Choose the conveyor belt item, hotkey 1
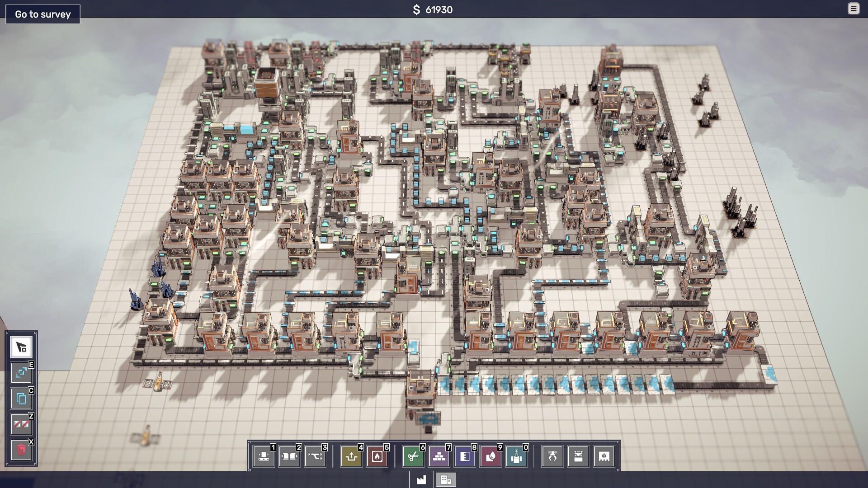The height and width of the screenshot is (488, 868). point(264,456)
